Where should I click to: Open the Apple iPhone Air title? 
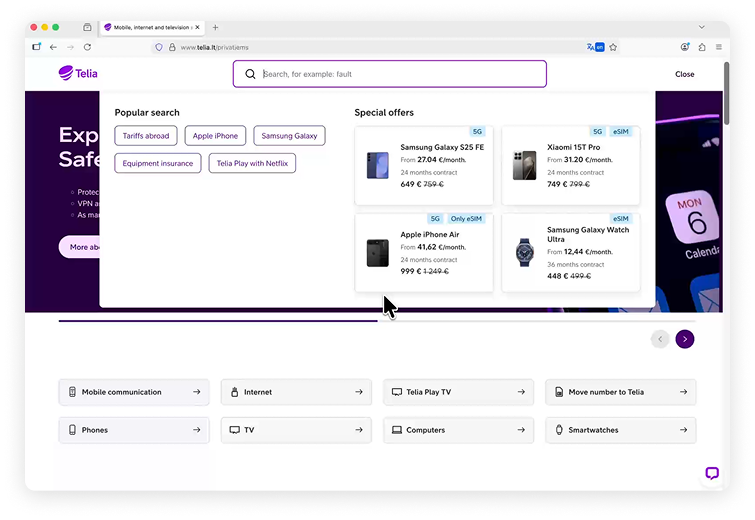pyautogui.click(x=430, y=234)
